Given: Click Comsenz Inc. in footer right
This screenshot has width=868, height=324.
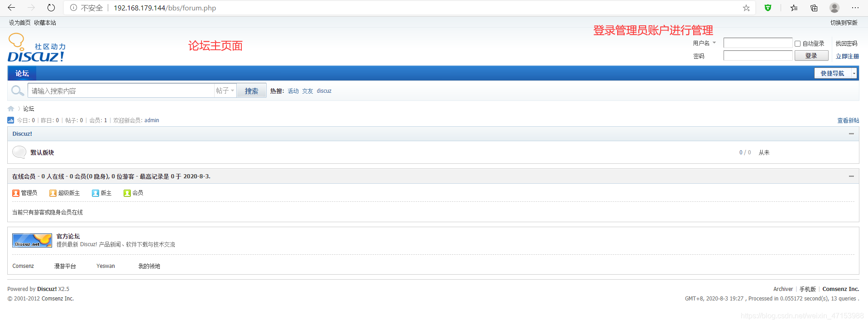Looking at the screenshot, I should pyautogui.click(x=841, y=289).
